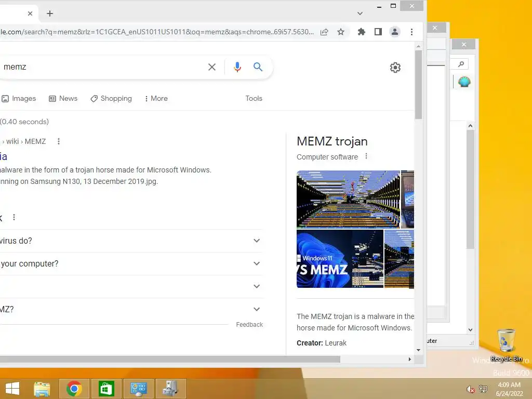532x399 pixels.
Task: Open the Tools search options
Action: (254, 98)
